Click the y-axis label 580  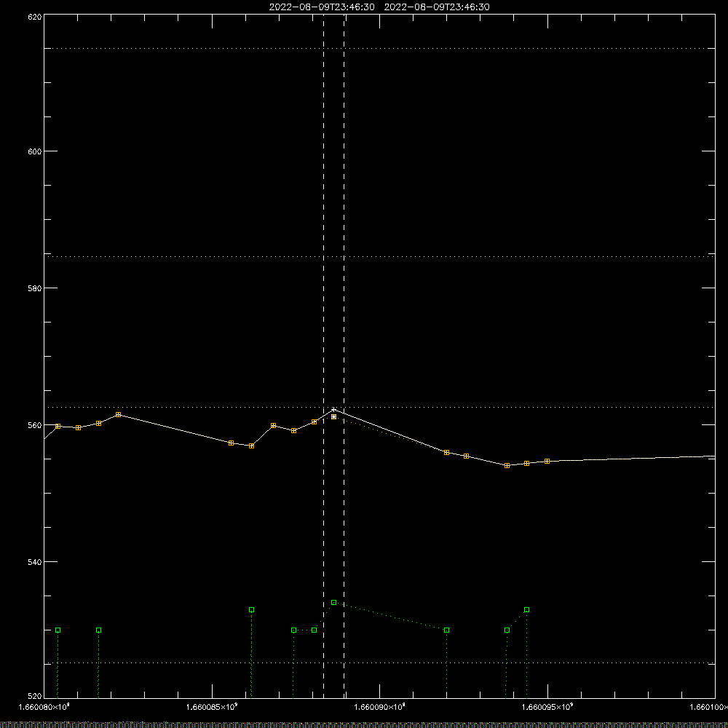(x=35, y=288)
